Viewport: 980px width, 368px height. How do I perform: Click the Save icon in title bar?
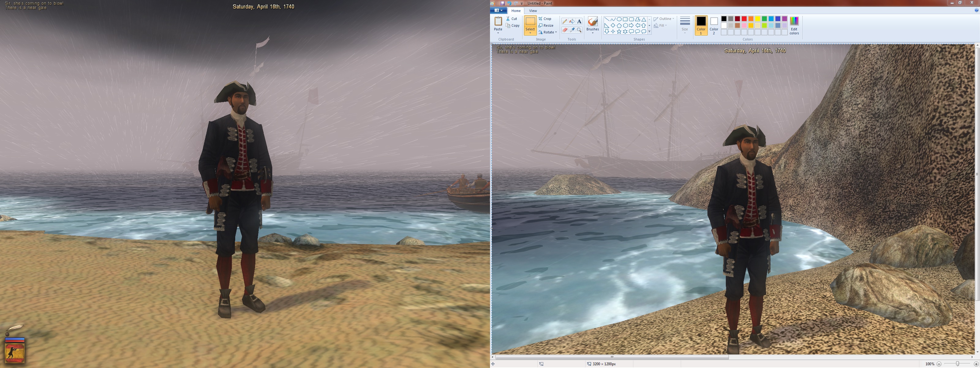[502, 3]
